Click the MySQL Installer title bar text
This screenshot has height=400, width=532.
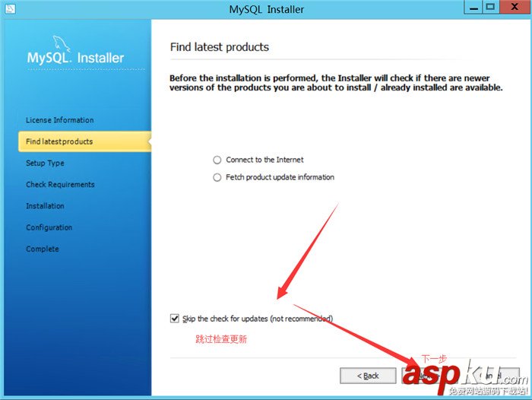pos(266,9)
